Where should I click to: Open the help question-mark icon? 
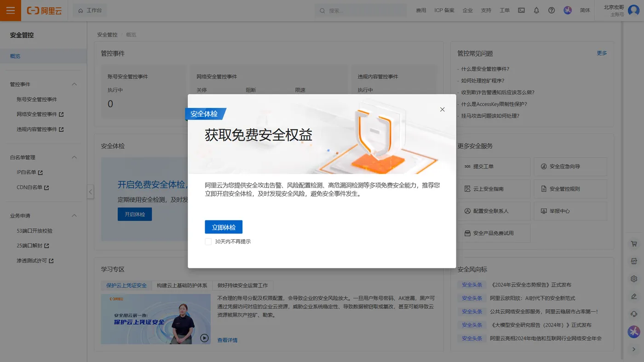pyautogui.click(x=552, y=11)
